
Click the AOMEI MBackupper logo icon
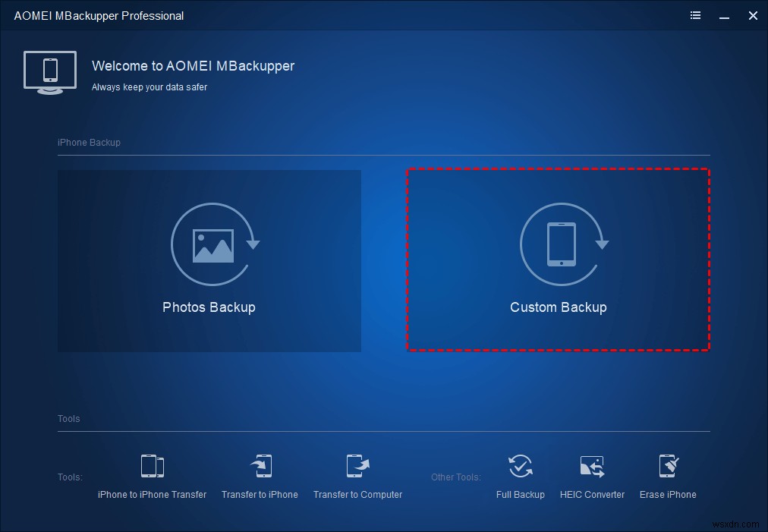point(50,72)
